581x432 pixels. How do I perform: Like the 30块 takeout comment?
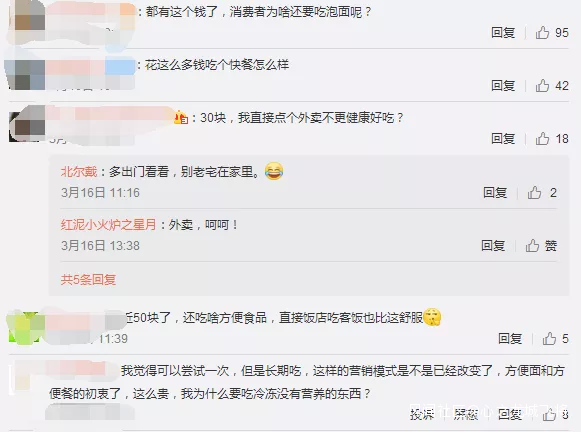[542, 139]
